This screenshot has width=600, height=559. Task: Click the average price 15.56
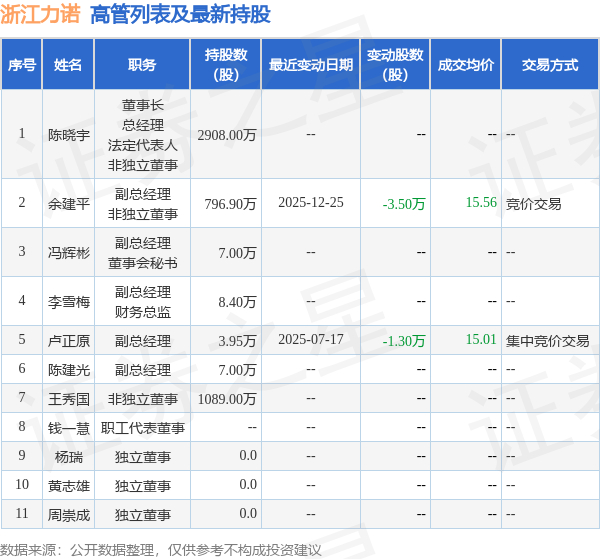tap(481, 202)
